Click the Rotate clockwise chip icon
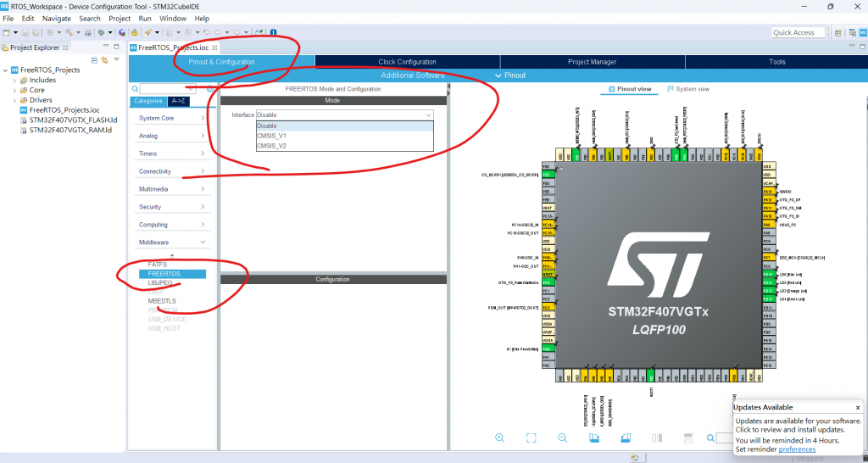 coord(594,438)
